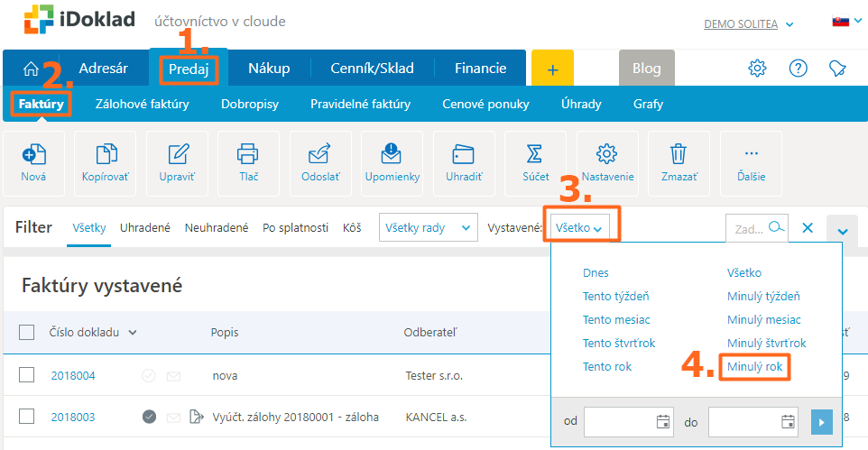Viewport: 868px width, 450px height.
Task: Click the 'od' start date field
Action: coord(621,421)
